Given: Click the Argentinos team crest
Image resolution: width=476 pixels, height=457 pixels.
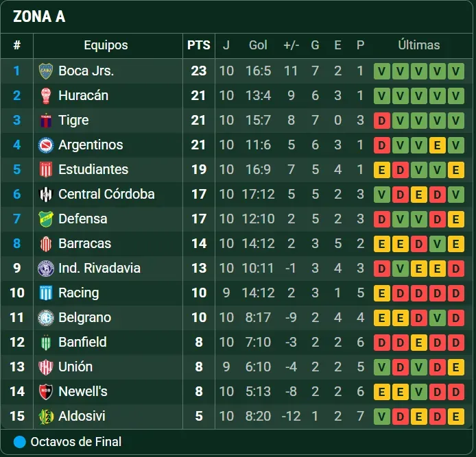Looking at the screenshot, I should [46, 145].
